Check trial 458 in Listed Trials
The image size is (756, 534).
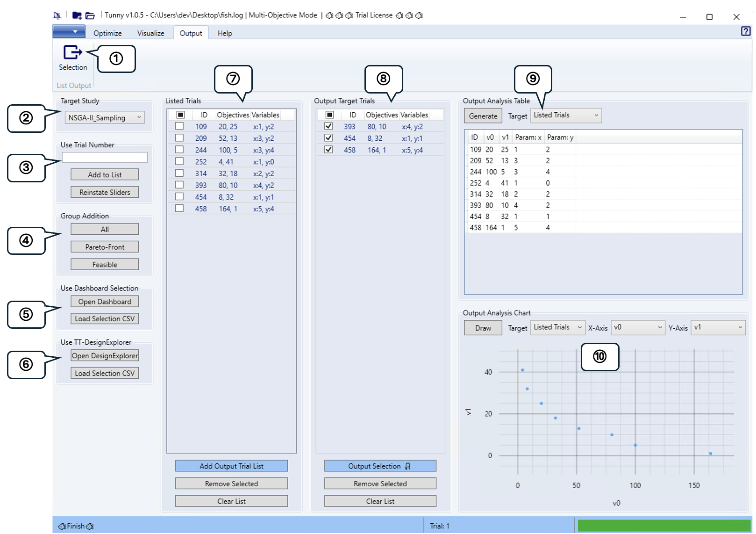coord(179,208)
